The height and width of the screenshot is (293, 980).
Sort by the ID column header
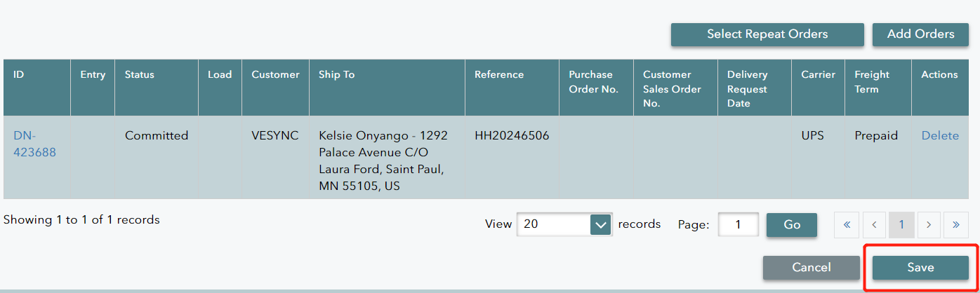pos(19,74)
